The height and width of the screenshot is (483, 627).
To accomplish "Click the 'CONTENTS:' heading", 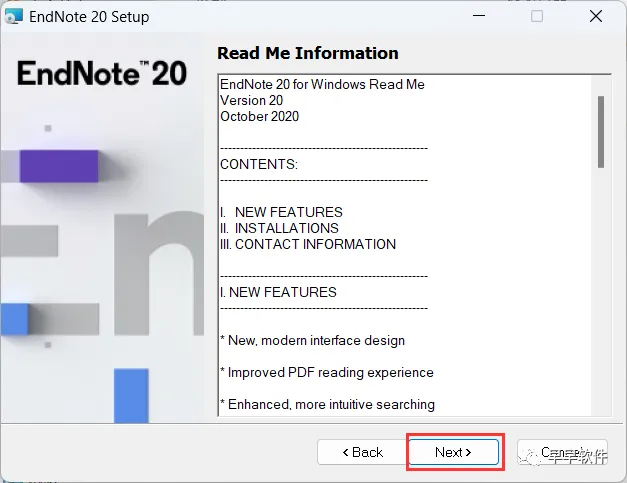I will click(259, 164).
